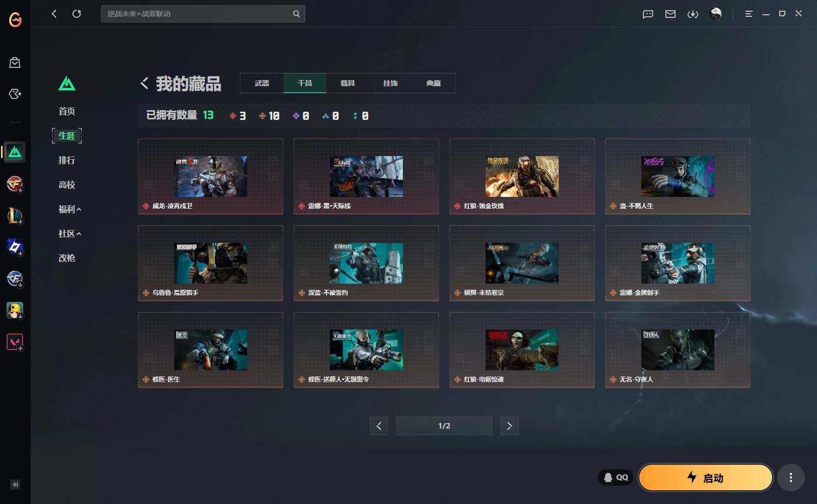Open 排行 in the game menu
Viewport: 817px width, 504px height.
pos(67,160)
